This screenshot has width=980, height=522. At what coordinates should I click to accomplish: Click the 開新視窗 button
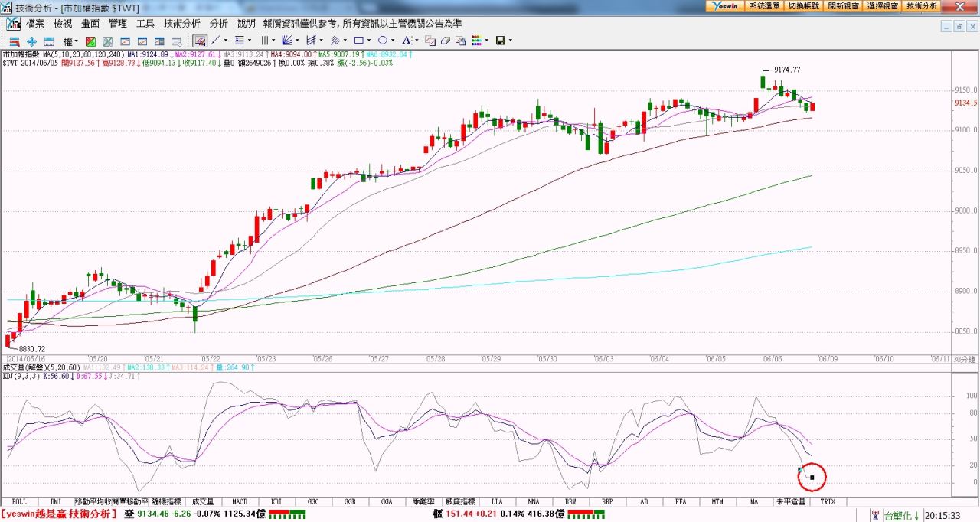tap(843, 5)
